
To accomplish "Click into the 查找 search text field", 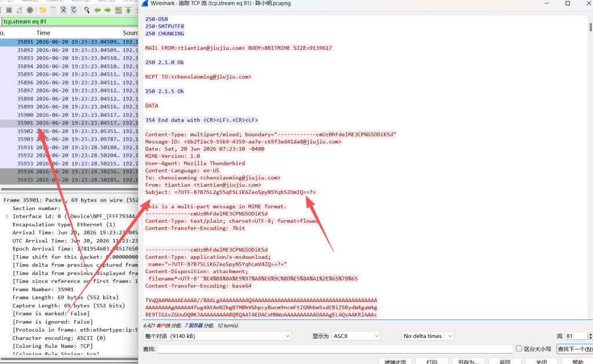I will 335,349.
